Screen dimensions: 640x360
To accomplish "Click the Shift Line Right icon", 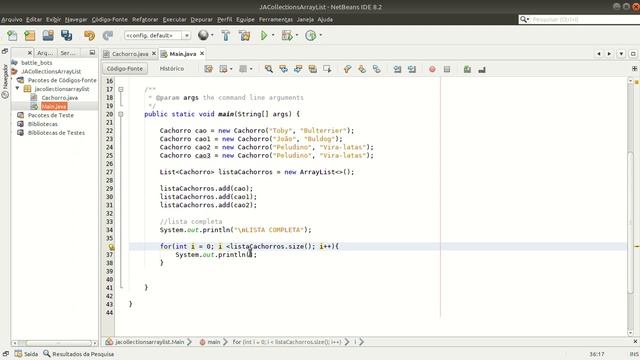I will pyautogui.click(x=412, y=69).
